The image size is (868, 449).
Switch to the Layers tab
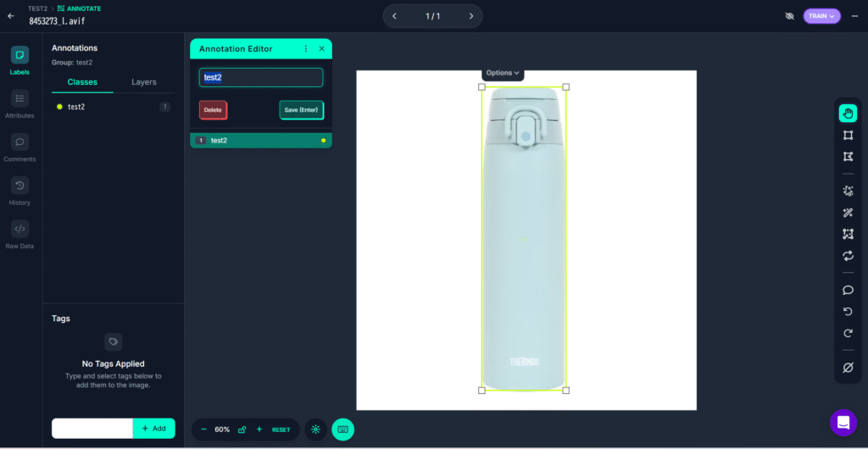(x=144, y=82)
